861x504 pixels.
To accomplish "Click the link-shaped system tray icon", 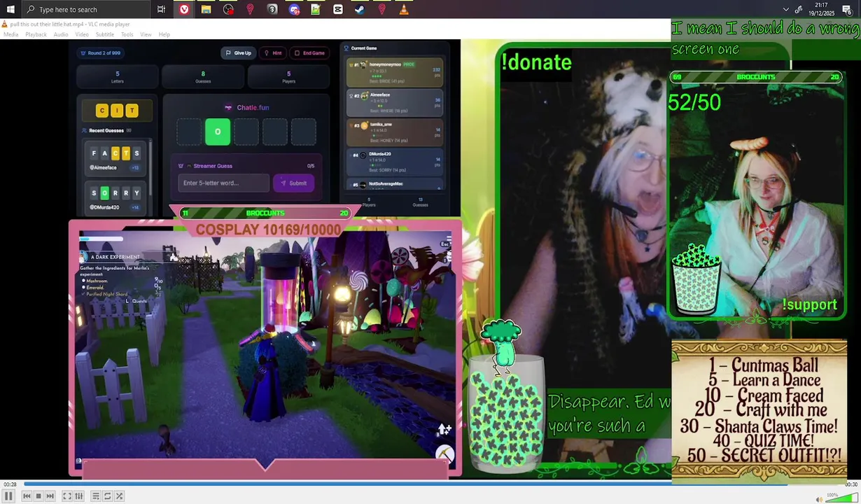I will pos(799,9).
